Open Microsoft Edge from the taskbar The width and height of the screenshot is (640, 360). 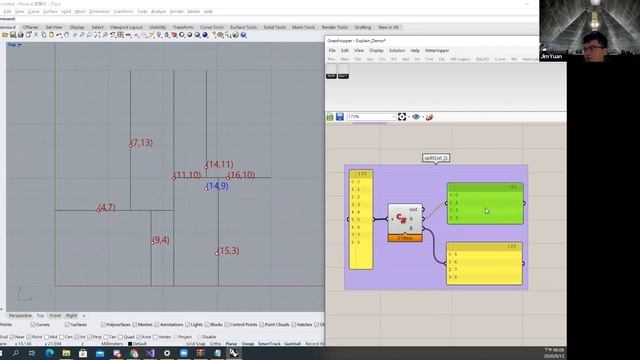pos(49,353)
